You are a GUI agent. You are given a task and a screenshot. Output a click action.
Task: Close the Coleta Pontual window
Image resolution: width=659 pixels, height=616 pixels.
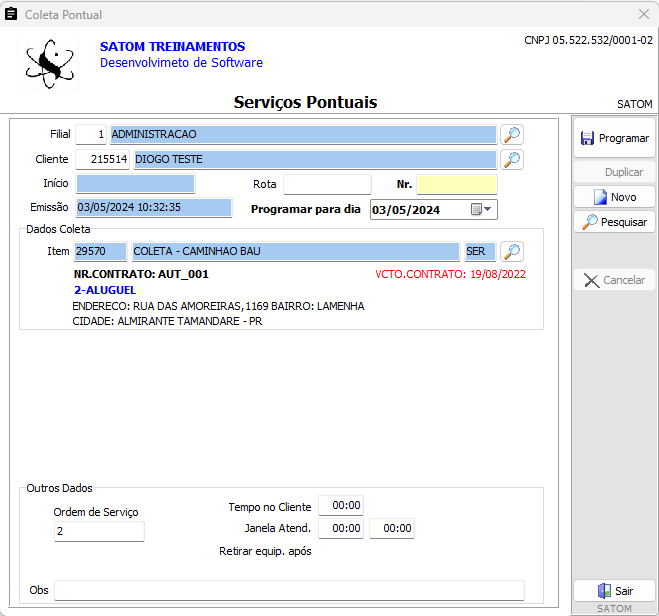pos(643,14)
